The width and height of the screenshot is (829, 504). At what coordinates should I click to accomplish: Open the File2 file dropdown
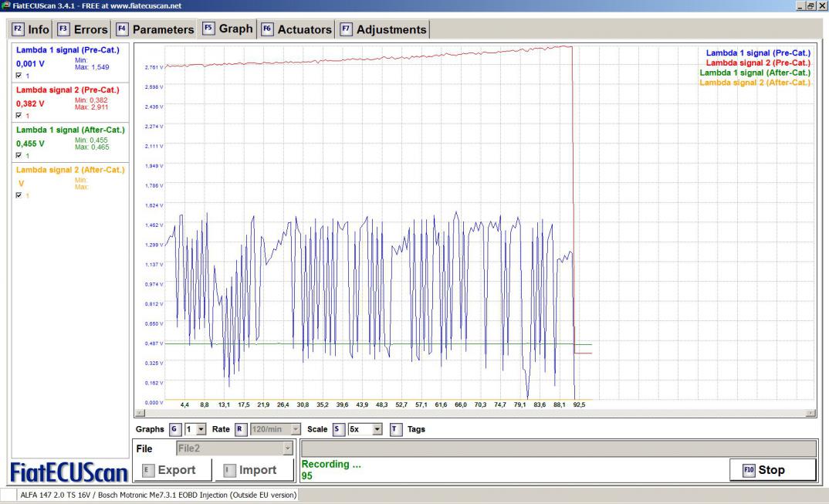point(289,448)
